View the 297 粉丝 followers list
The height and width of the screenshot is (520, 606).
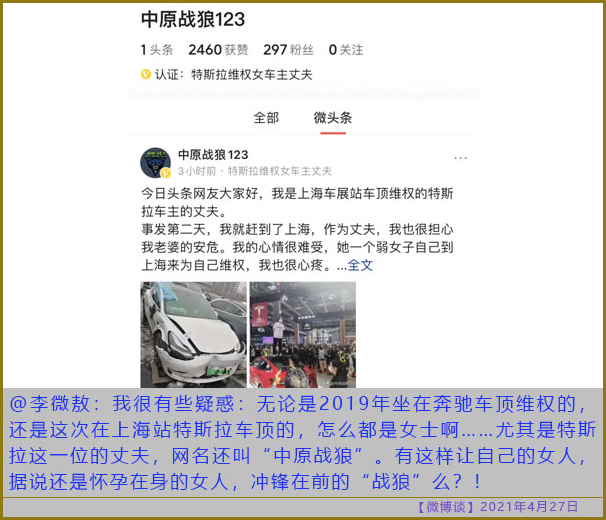click(x=288, y=50)
